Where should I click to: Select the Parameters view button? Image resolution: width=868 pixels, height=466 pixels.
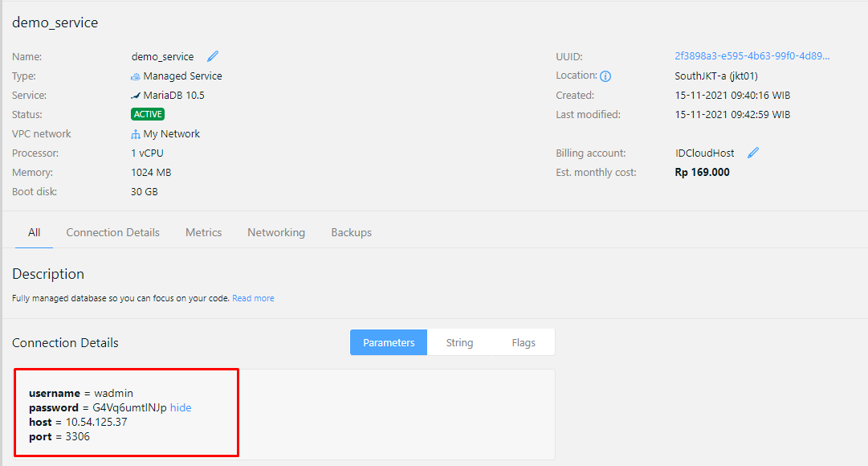[x=389, y=342]
